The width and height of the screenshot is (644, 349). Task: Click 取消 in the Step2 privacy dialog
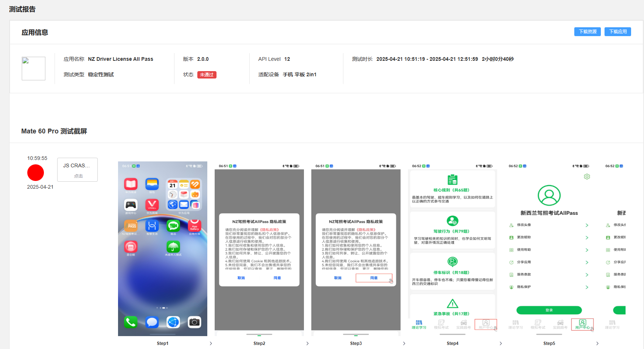coord(241,278)
